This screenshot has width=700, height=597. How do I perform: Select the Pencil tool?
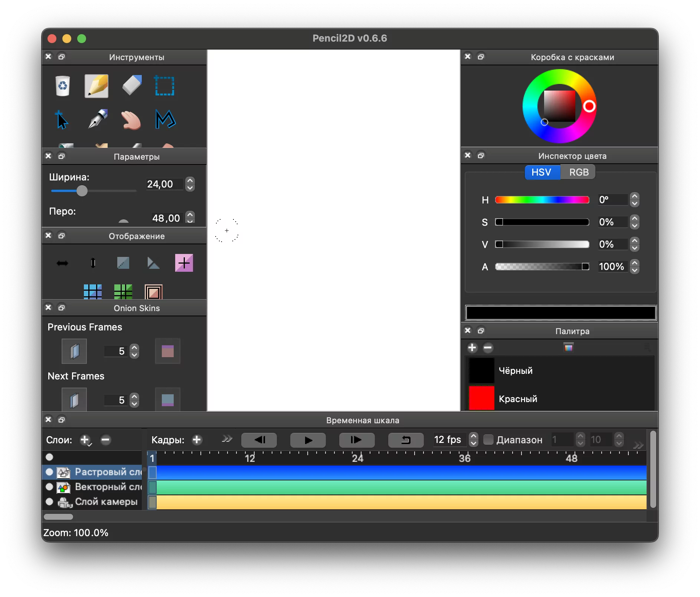(x=97, y=86)
